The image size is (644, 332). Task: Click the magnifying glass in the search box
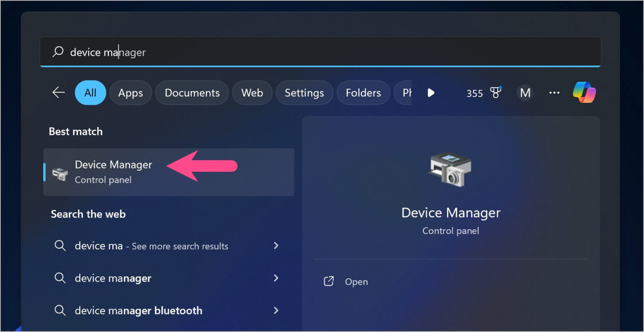click(57, 52)
